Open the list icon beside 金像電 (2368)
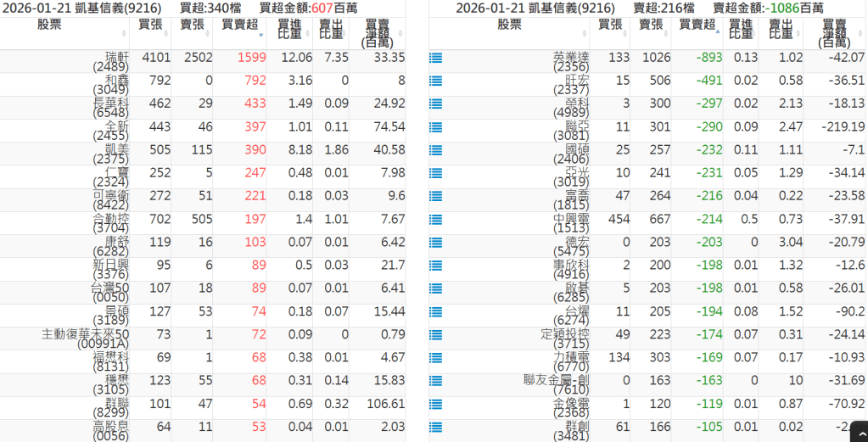The width and height of the screenshot is (868, 442). [436, 405]
